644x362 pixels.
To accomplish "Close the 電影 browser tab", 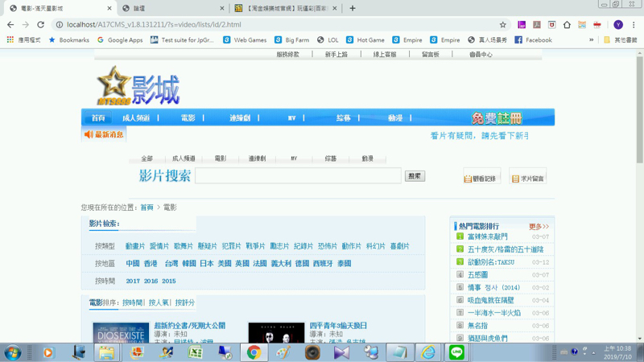I will point(109,8).
